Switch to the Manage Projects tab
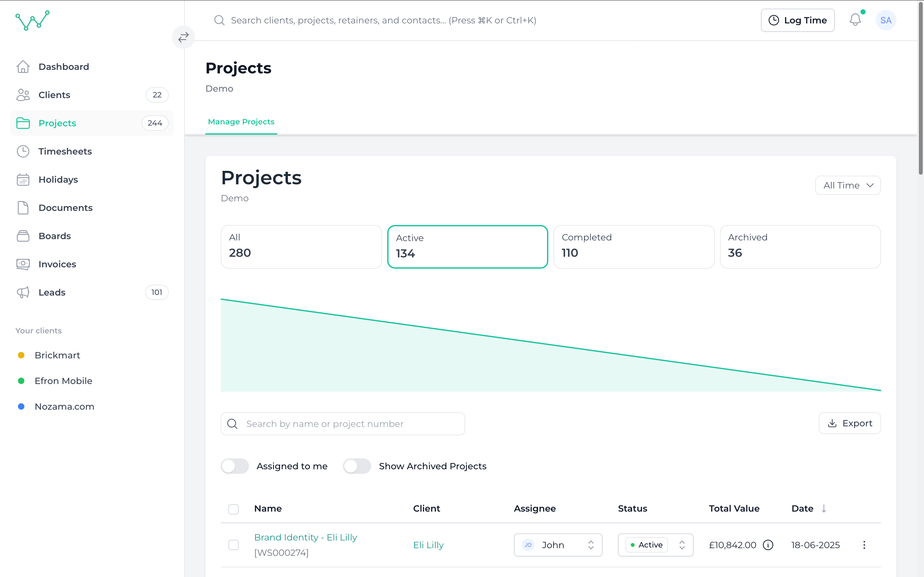 coord(241,121)
